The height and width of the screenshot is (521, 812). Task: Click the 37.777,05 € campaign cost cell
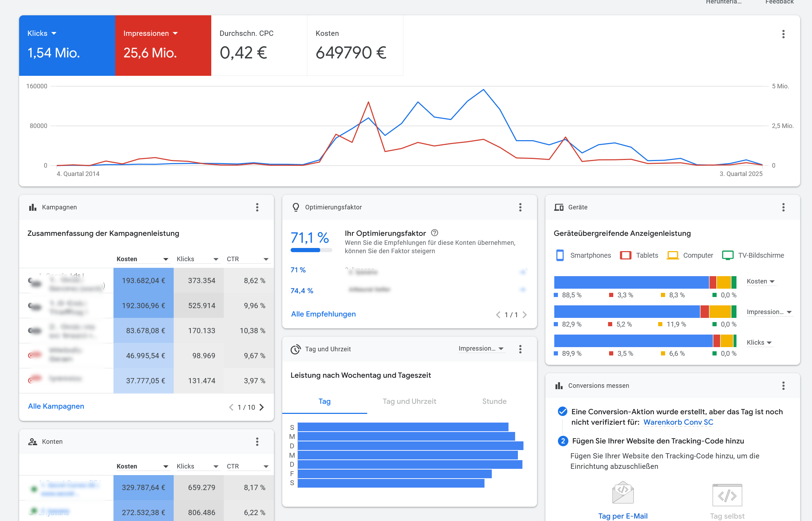[143, 381]
